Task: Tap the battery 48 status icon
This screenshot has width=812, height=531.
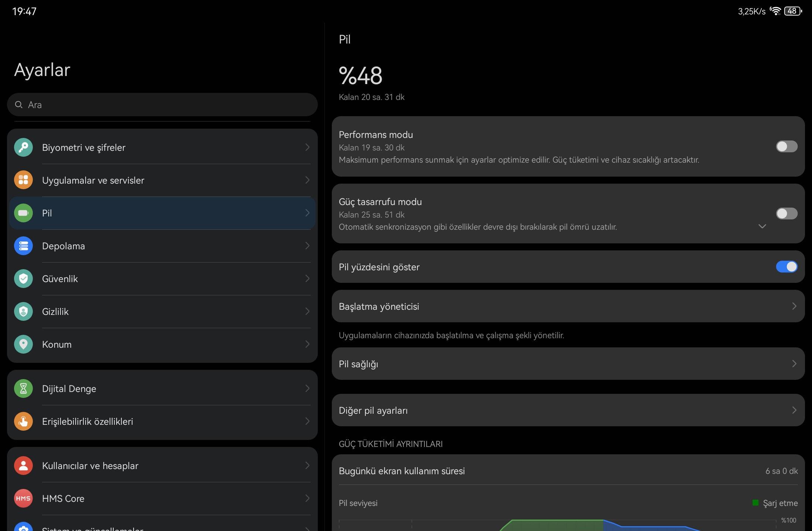Action: [793, 11]
